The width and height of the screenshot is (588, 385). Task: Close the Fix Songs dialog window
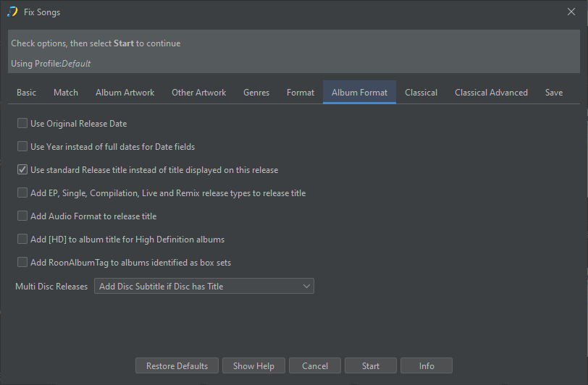[571, 12]
